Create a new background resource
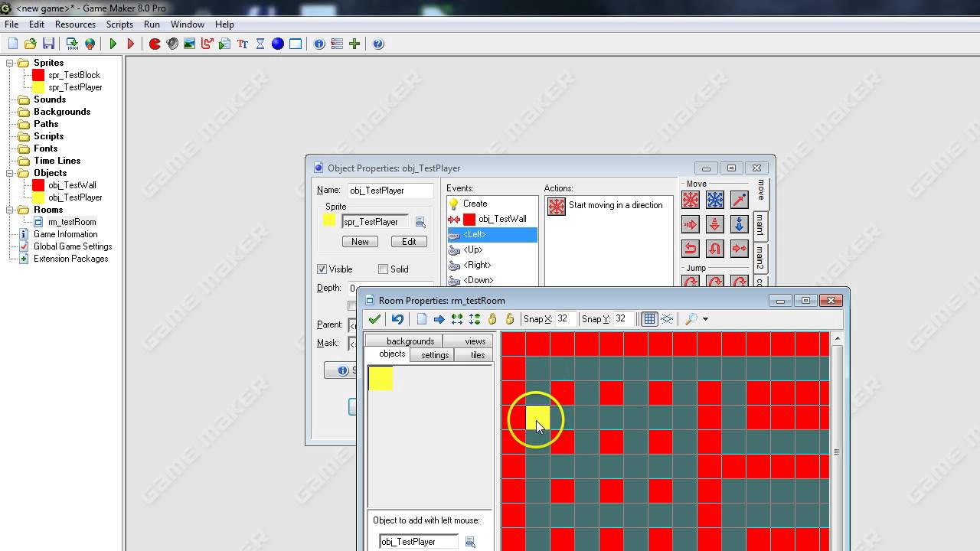 coord(190,44)
